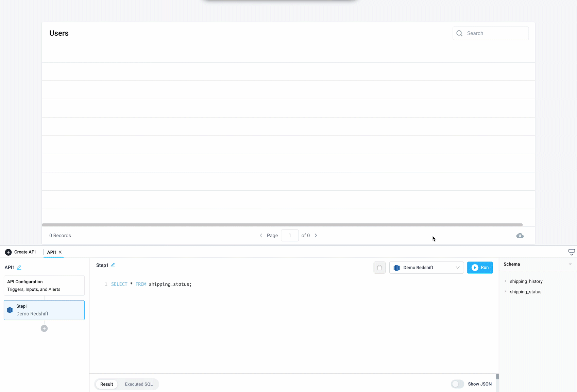The image size is (577, 392).
Task: Toggle the Result view pill
Action: (x=106, y=384)
